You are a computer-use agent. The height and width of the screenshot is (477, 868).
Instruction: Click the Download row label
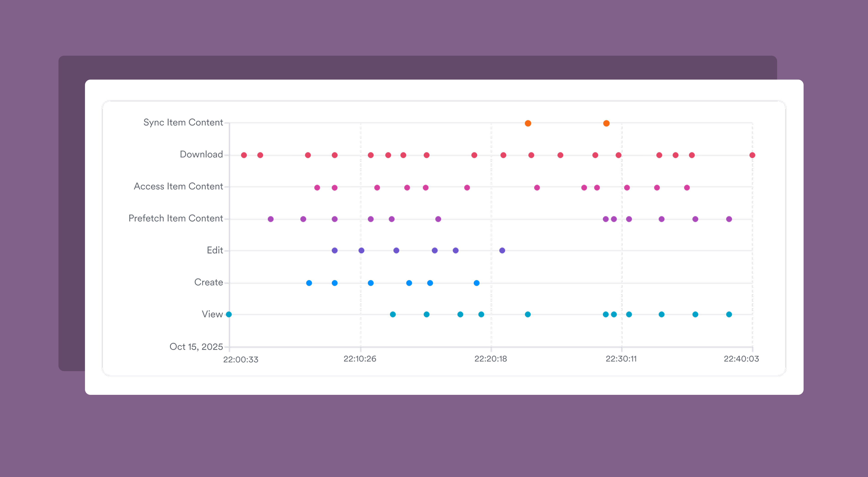point(201,154)
